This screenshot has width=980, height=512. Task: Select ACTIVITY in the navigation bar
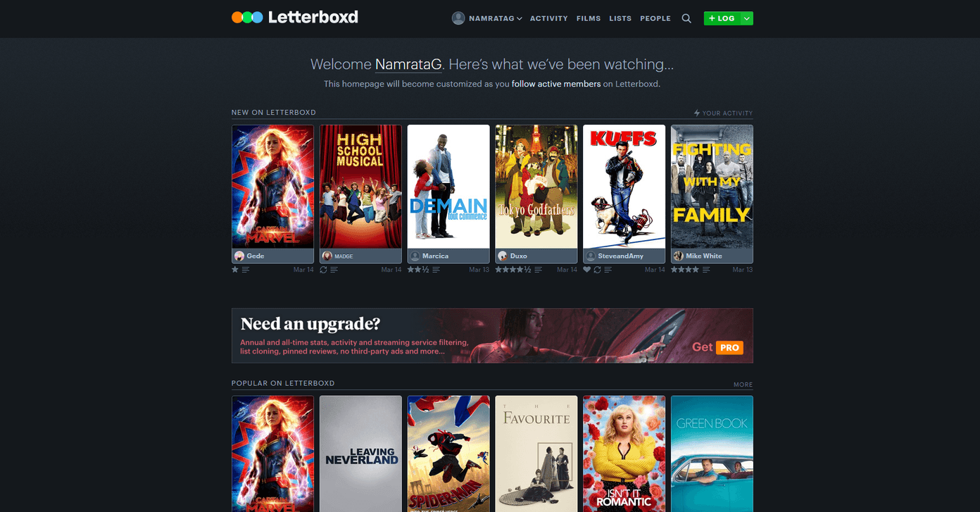pyautogui.click(x=548, y=18)
